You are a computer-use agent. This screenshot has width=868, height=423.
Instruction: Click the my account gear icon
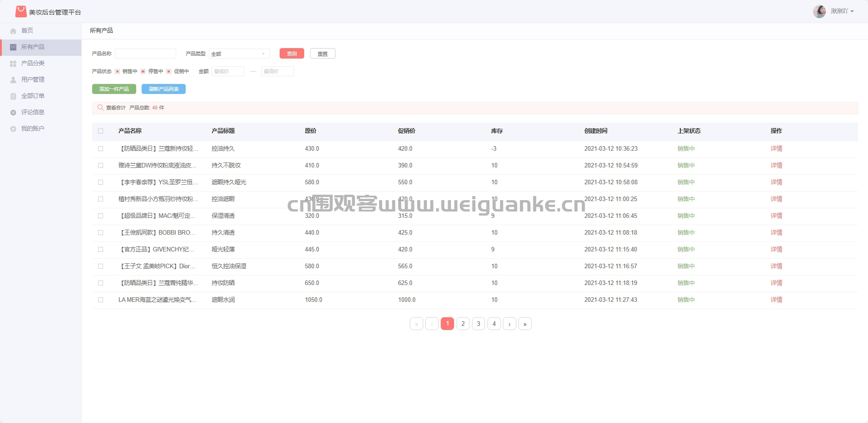click(x=13, y=129)
